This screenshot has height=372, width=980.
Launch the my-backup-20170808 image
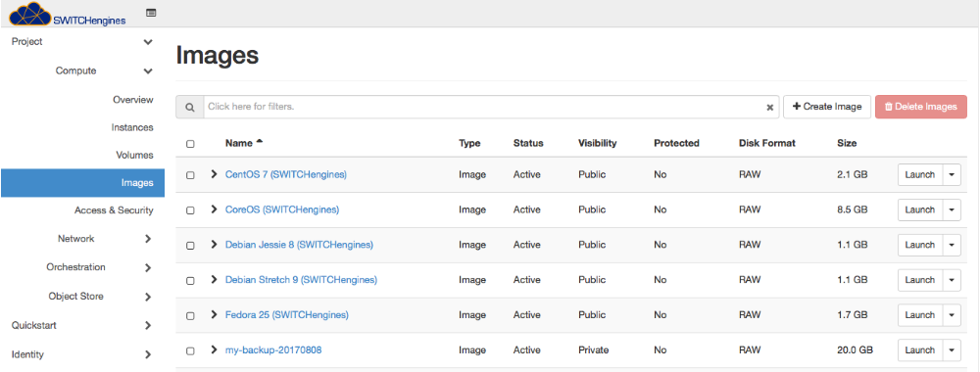(x=920, y=349)
